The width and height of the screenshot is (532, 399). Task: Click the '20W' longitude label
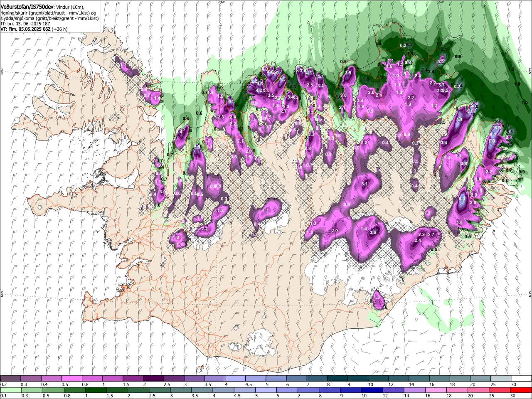pos(221,2)
